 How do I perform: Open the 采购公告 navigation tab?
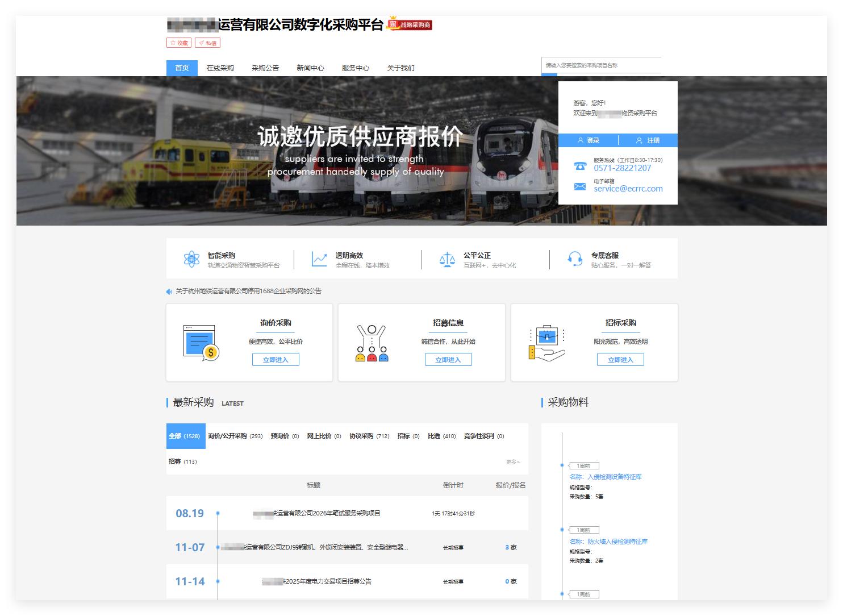click(x=265, y=68)
